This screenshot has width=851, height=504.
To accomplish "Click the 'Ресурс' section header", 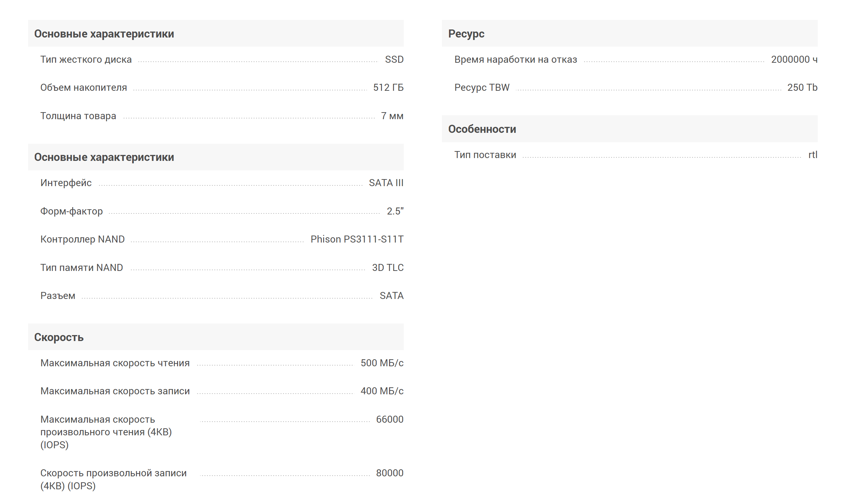I will pos(466,34).
